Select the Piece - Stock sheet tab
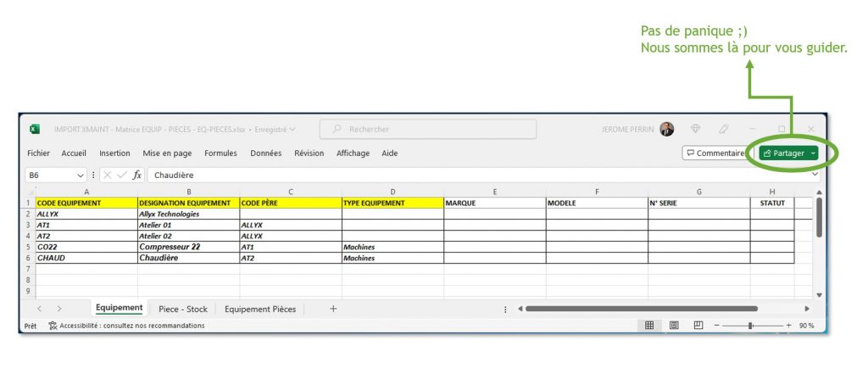Image resolution: width=868 pixels, height=368 pixels. click(x=183, y=309)
